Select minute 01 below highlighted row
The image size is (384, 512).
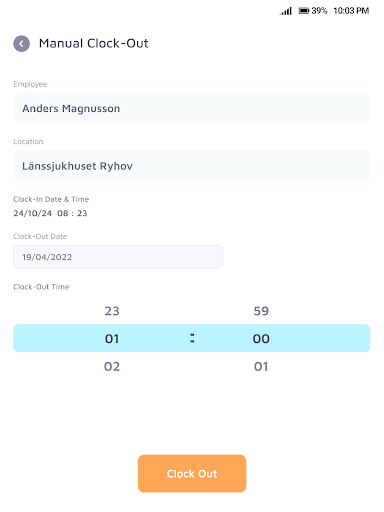coord(261,367)
